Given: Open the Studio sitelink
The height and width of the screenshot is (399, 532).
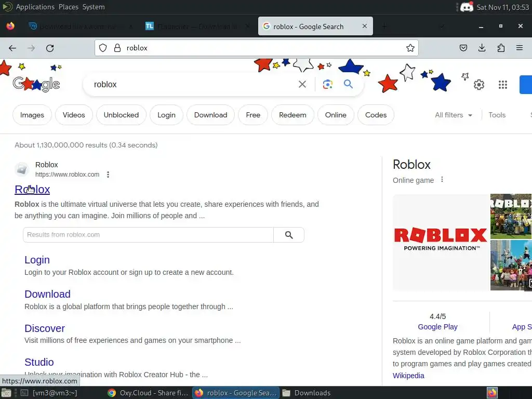Looking at the screenshot, I should [x=39, y=362].
